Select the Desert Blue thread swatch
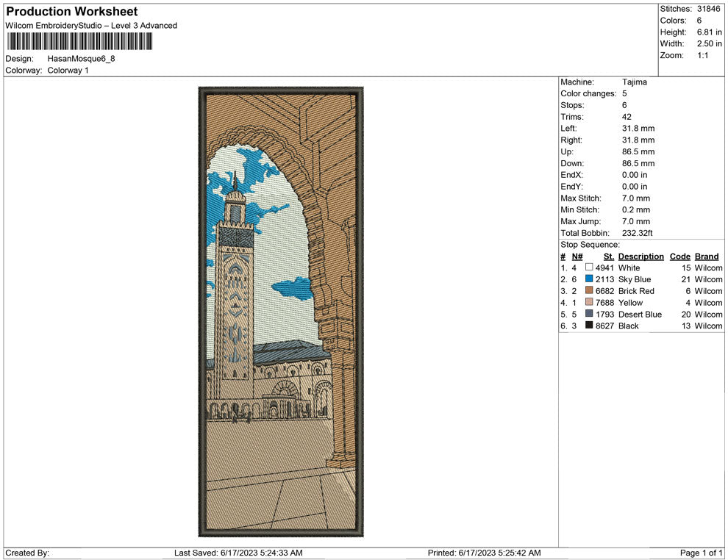This screenshot has width=728, height=560. (x=589, y=315)
